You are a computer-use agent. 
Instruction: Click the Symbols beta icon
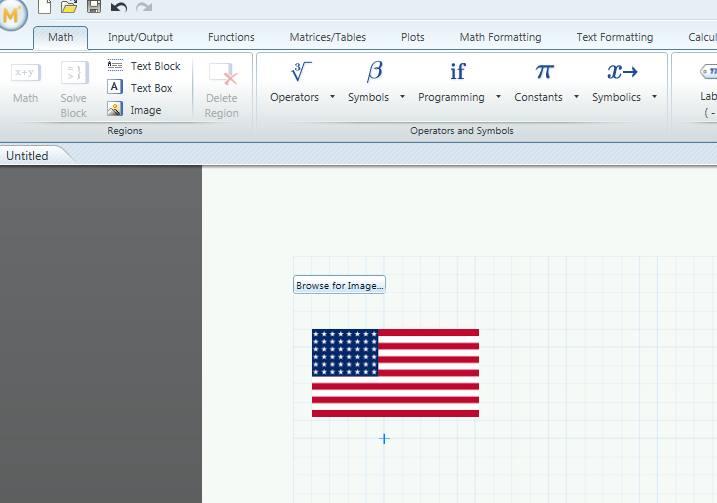click(x=375, y=72)
